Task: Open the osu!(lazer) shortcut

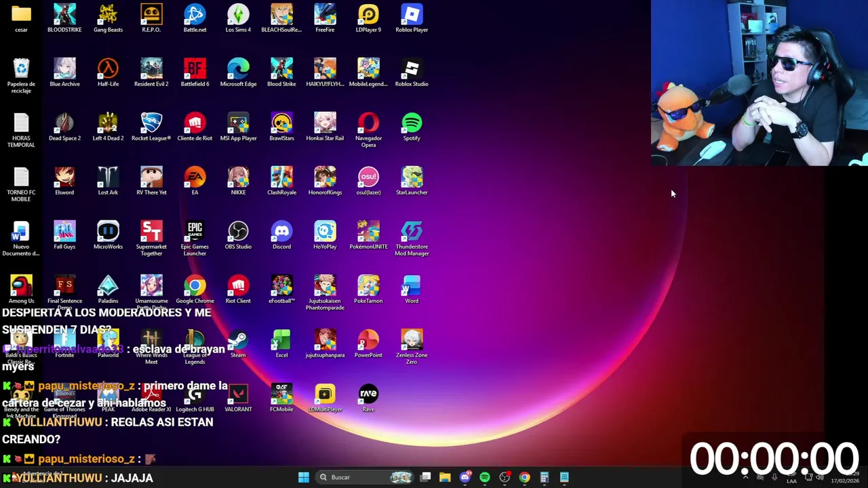Action: 368,181
